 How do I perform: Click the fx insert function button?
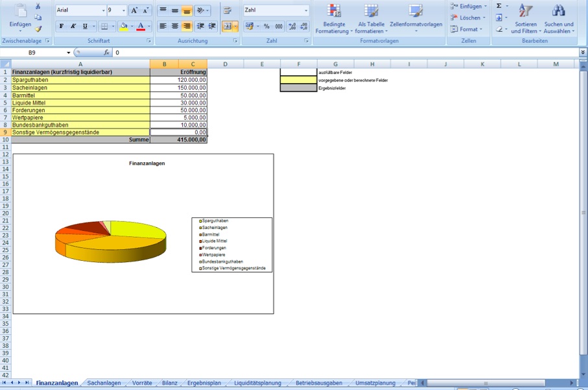106,53
